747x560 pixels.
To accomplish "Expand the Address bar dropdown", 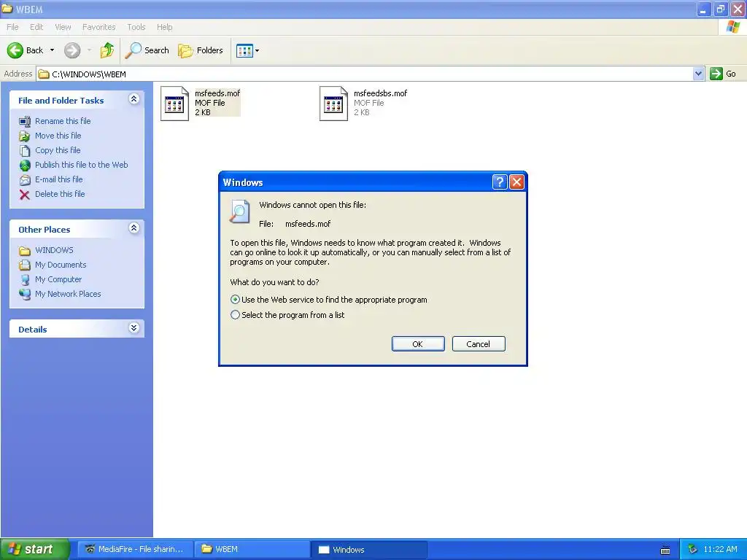I will point(698,74).
